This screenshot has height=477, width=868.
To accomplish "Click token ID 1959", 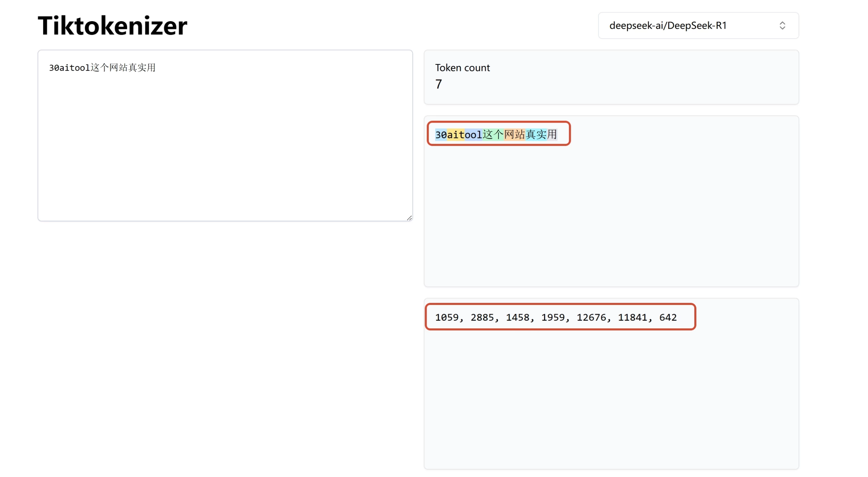I will tap(553, 318).
